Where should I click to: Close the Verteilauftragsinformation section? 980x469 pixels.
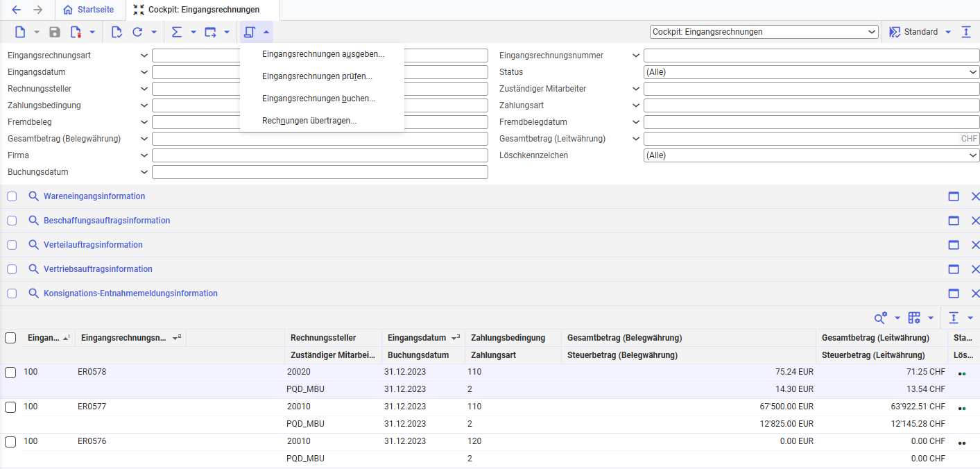pos(975,245)
